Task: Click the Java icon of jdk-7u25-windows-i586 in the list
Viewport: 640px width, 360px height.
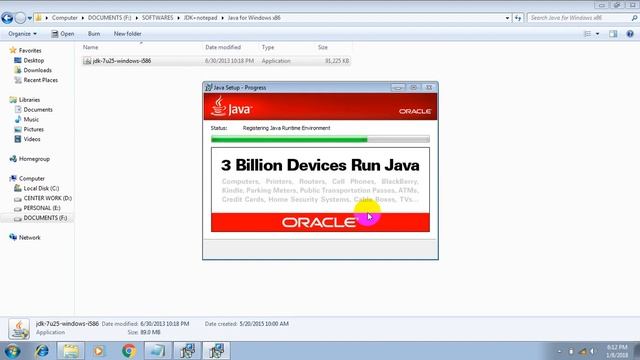Action: click(x=87, y=61)
